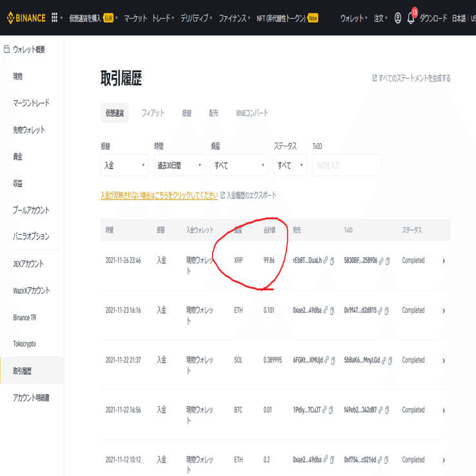Click ダウンロード in top bar

(x=433, y=18)
